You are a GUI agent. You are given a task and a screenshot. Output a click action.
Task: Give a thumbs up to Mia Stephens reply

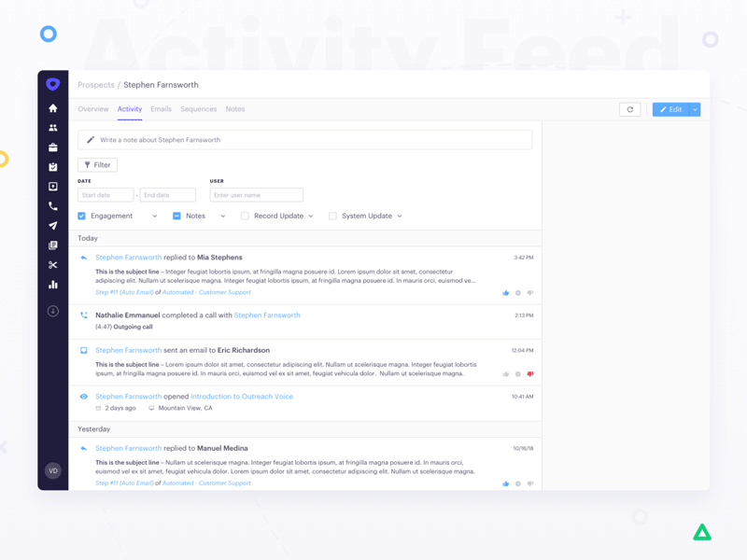coord(506,292)
